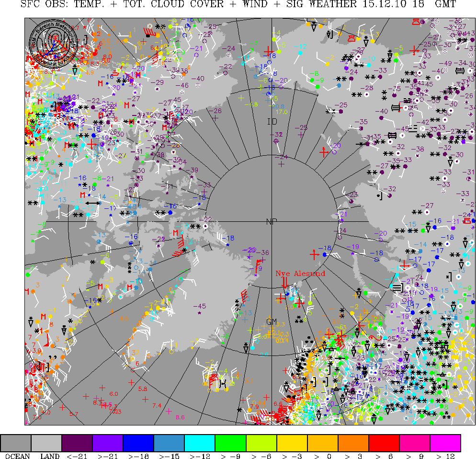Pick the yellow-green >-6 legend swatch
Viewport: 476px width, 459px height.
coord(261,443)
